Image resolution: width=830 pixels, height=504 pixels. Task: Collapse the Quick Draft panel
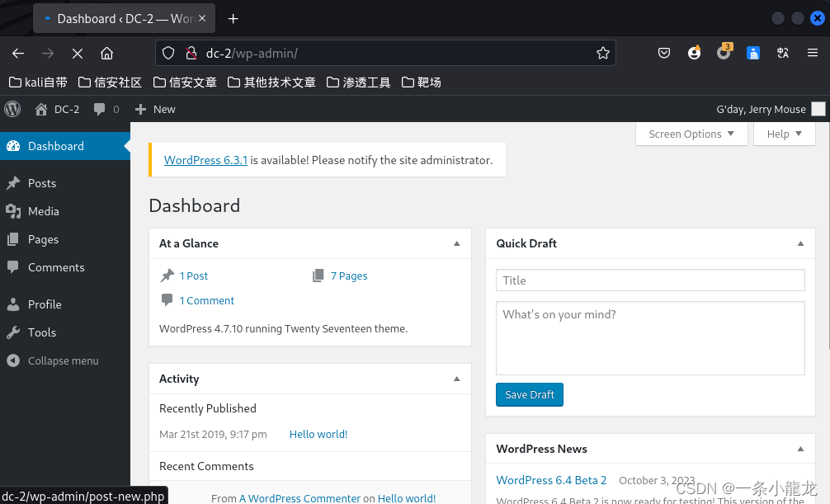[x=800, y=243]
